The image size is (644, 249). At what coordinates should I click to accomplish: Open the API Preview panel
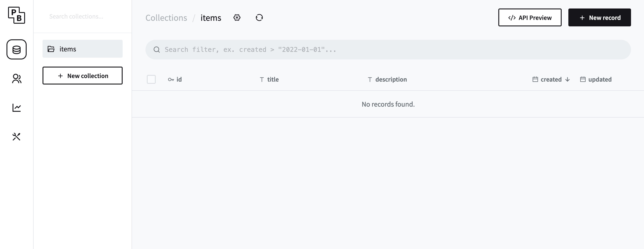coord(529,18)
